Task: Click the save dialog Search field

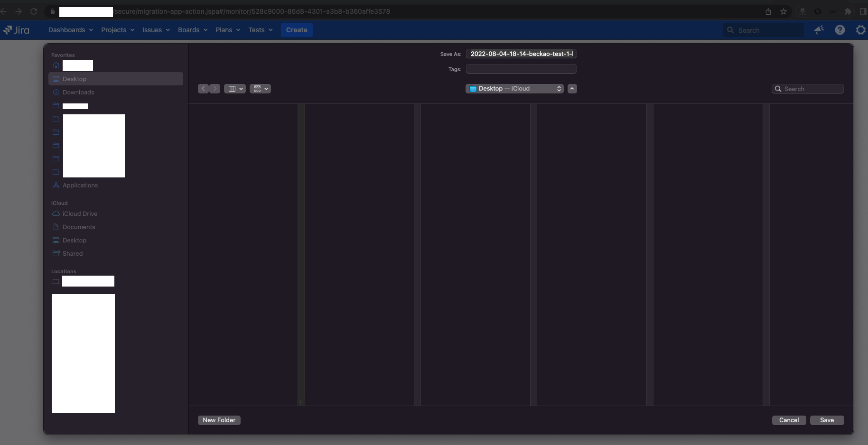Action: pos(808,89)
